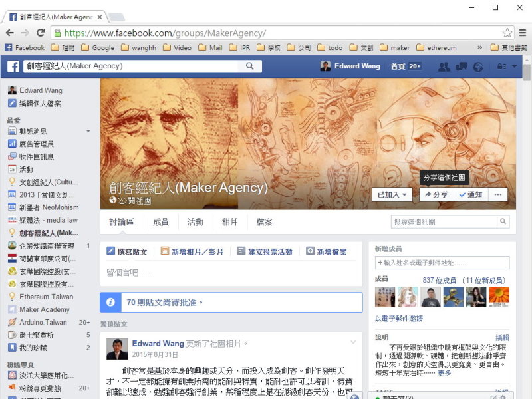Switch to the 成員 members tab
Screen dimensions: 532x399
click(161, 222)
